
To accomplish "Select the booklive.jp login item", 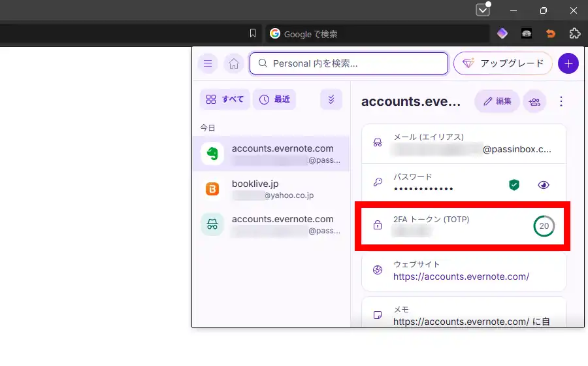I will coord(271,189).
